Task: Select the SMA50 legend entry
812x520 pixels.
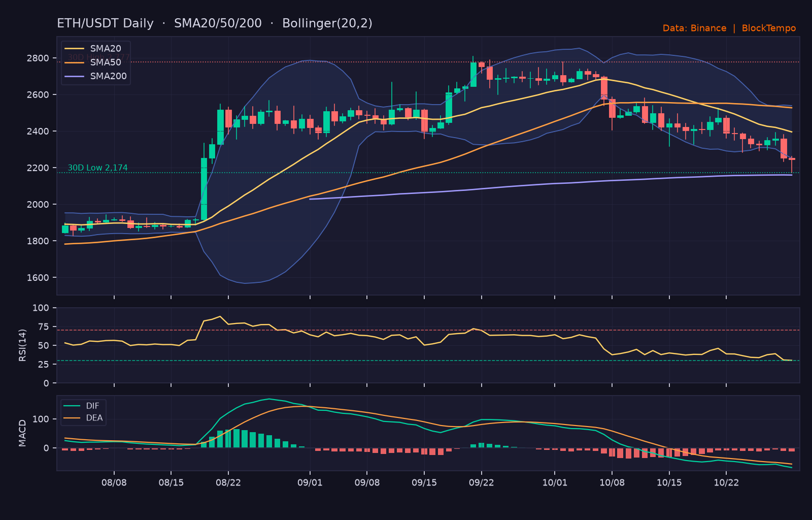Action: pyautogui.click(x=94, y=62)
